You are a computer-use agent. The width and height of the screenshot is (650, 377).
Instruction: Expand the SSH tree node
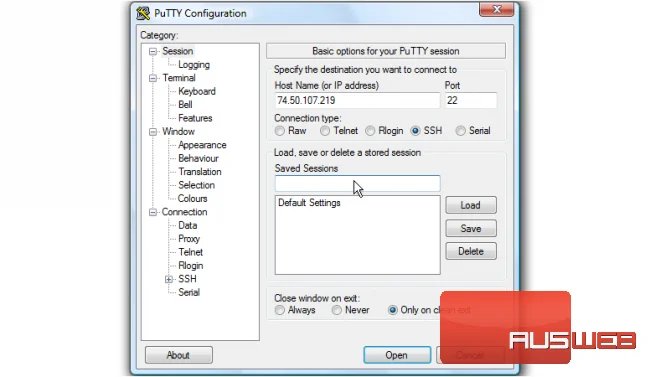(x=169, y=280)
